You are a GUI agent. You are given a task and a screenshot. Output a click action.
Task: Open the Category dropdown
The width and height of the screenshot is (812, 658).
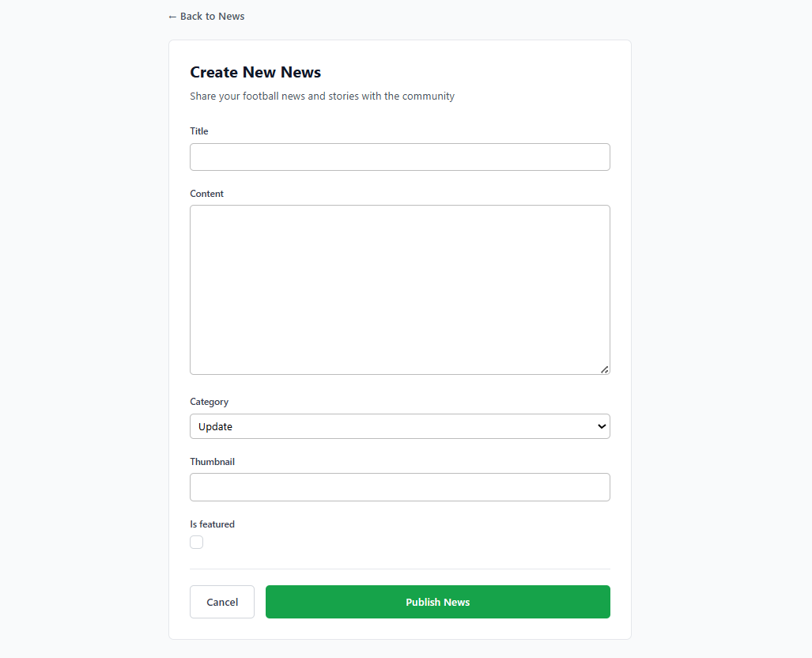(x=399, y=426)
